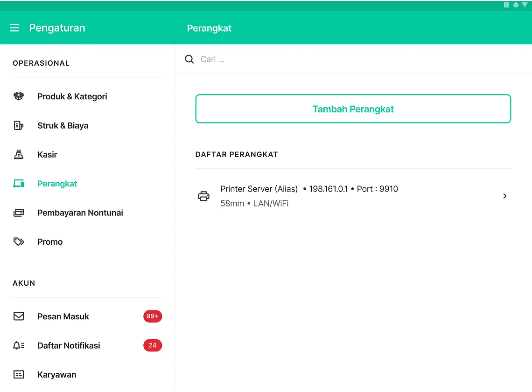
Task: Click the Pesan Masuk envelope icon
Action: (19, 316)
